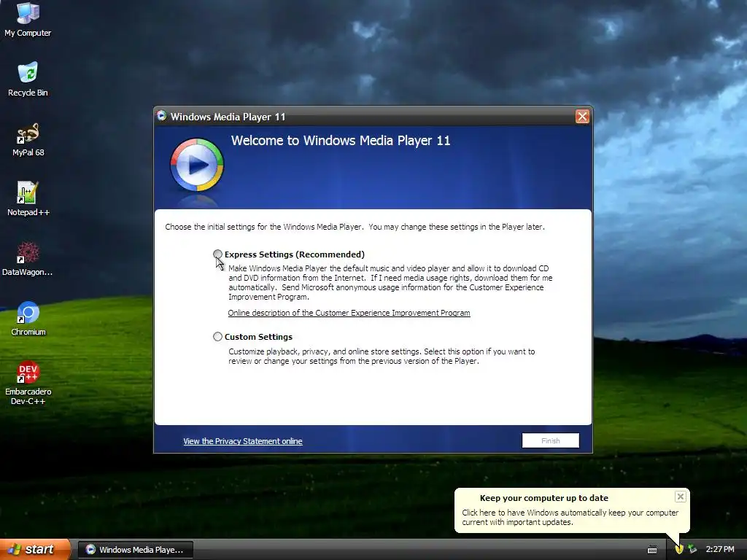The image size is (747, 560).
Task: Click the security shield tray icon
Action: coord(679,549)
